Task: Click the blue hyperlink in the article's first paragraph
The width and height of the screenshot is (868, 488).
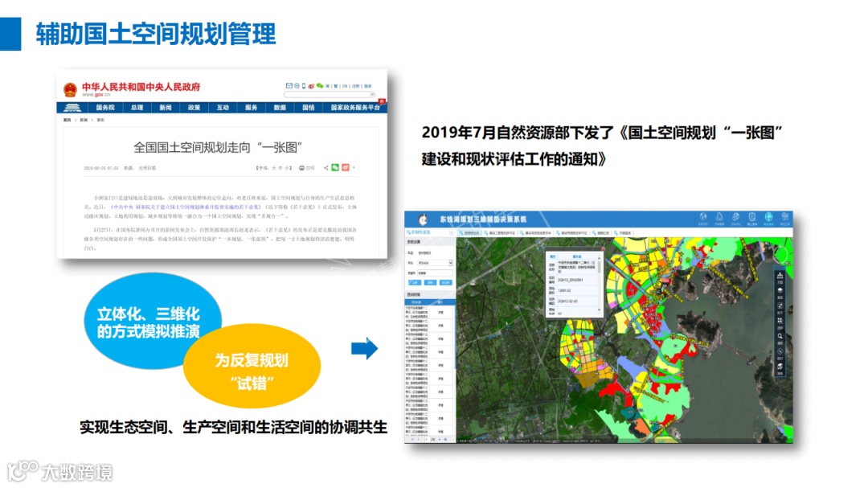Action: pos(186,207)
